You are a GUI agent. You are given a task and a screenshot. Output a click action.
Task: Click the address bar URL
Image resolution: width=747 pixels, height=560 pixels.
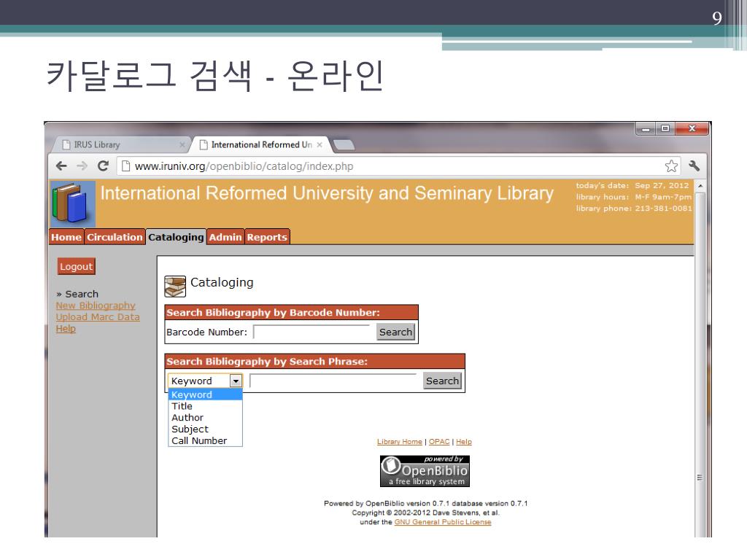click(244, 166)
